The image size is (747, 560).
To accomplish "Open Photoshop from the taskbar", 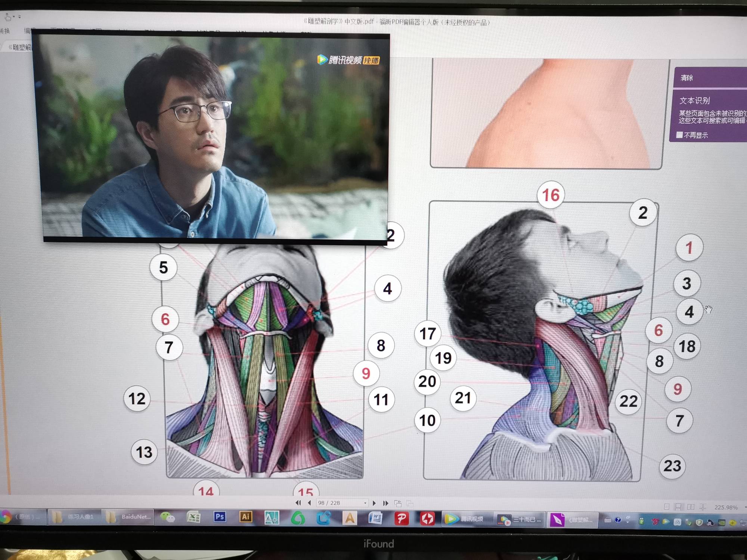I will [x=220, y=517].
